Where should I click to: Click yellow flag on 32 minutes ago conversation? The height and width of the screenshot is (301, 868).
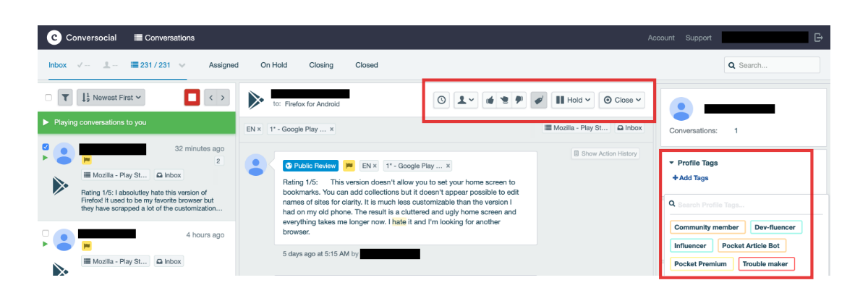pyautogui.click(x=86, y=161)
